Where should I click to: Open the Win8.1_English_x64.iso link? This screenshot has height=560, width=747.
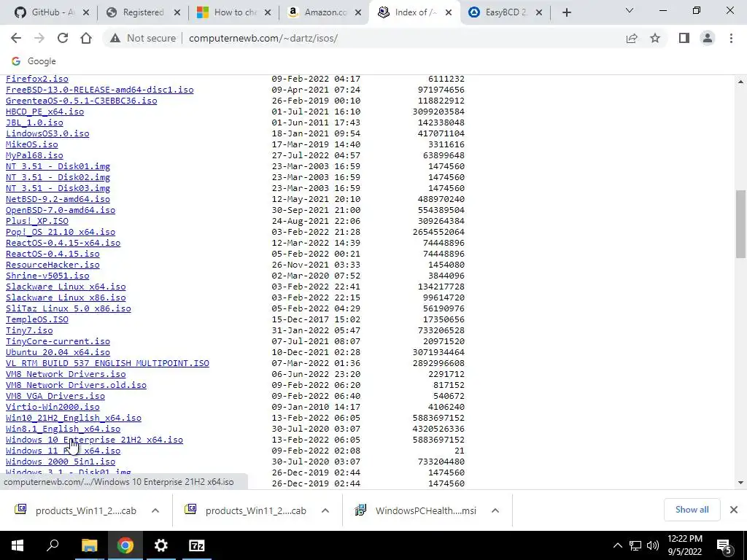tap(63, 429)
